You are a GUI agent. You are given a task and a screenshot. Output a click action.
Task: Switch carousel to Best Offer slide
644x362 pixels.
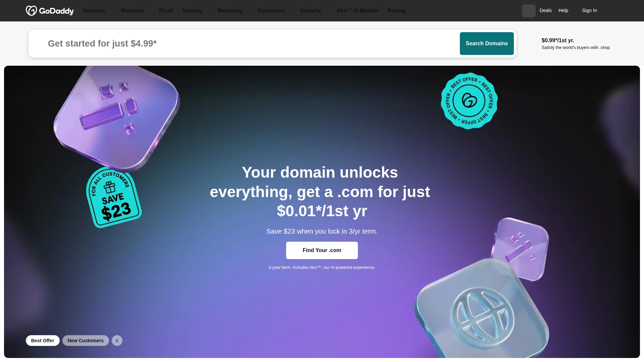pos(43,341)
